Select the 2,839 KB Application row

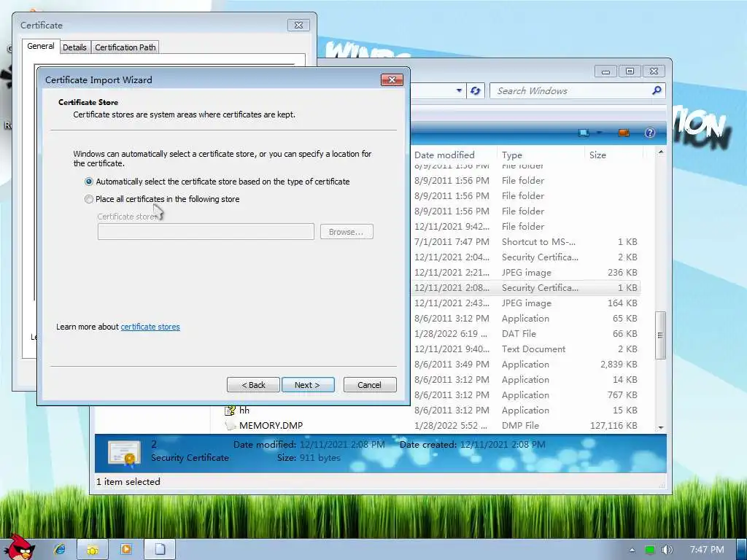[x=525, y=365]
